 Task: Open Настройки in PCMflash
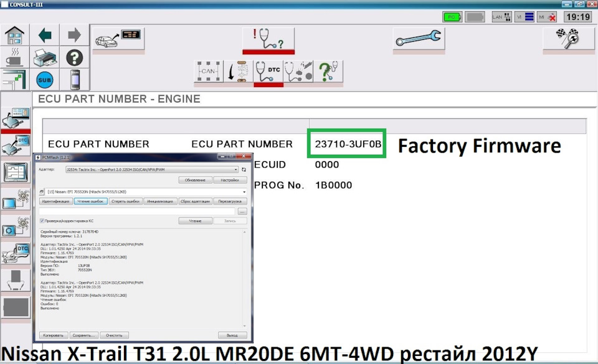[230, 180]
